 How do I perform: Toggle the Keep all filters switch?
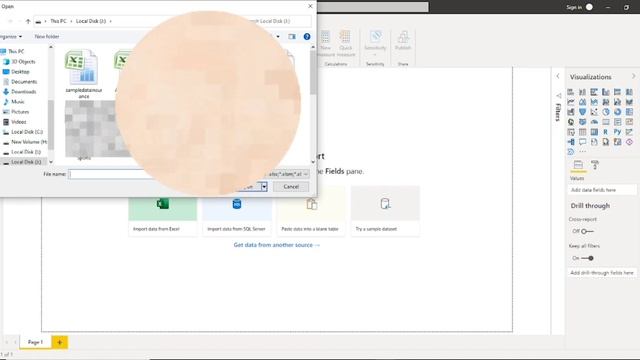pos(588,258)
